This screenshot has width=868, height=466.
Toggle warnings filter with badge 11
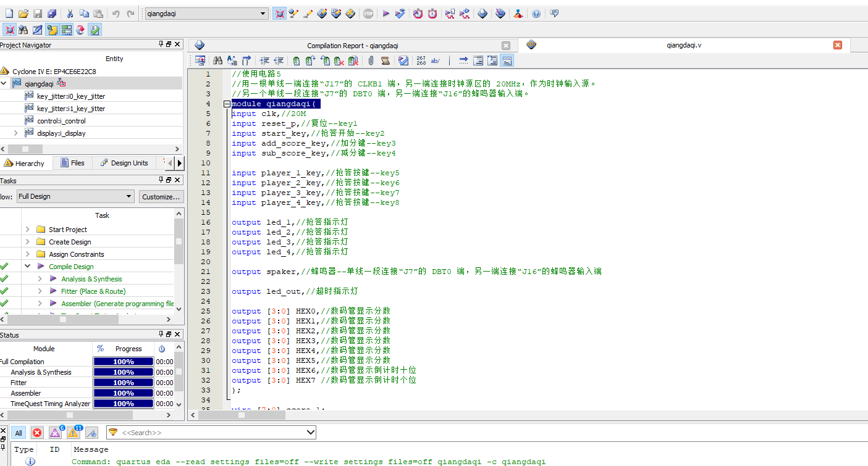[x=74, y=432]
